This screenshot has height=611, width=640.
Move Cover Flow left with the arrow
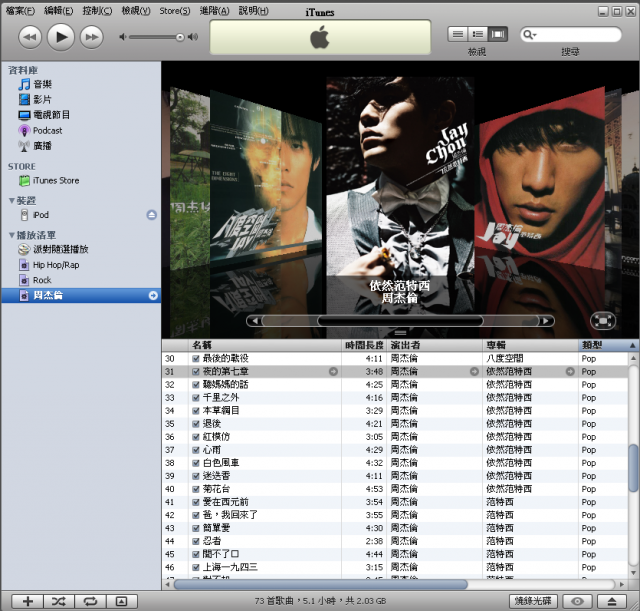(255, 321)
